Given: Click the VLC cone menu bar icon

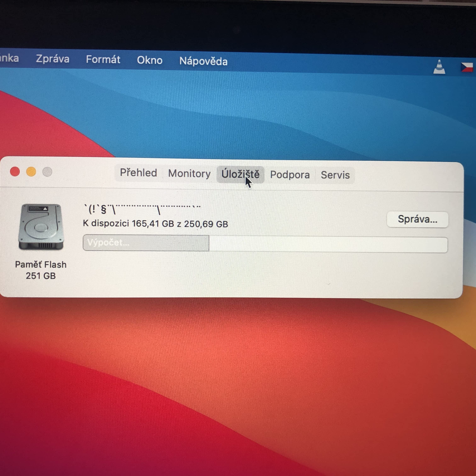Looking at the screenshot, I should coord(439,67).
